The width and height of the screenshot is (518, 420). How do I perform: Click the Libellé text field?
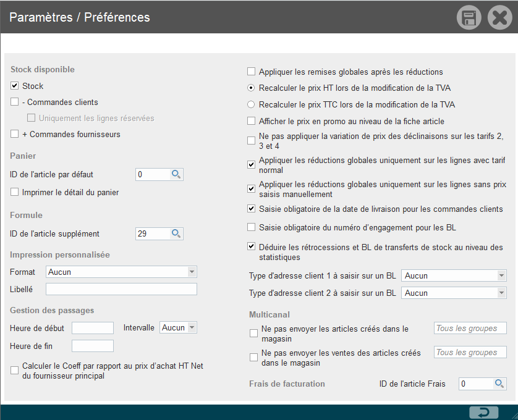121,289
